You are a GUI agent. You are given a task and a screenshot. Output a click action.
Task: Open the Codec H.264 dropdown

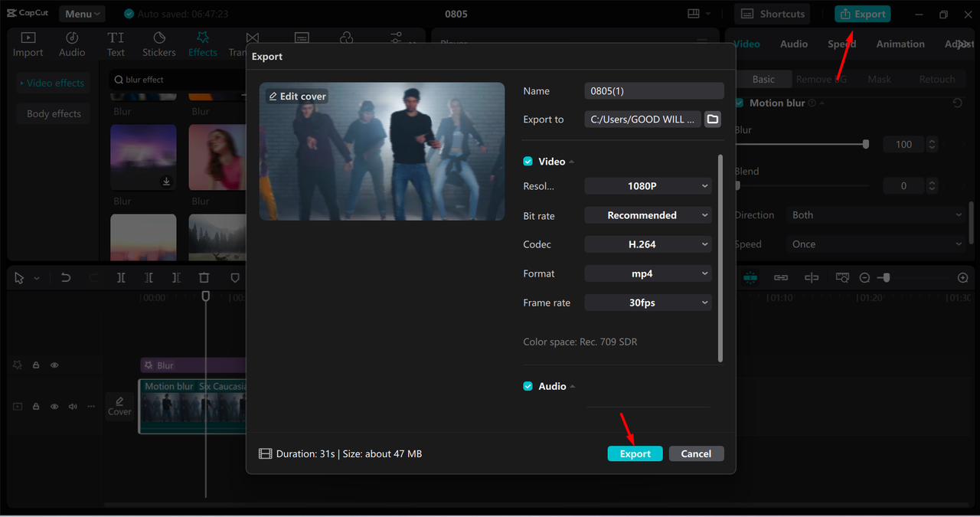[648, 244]
